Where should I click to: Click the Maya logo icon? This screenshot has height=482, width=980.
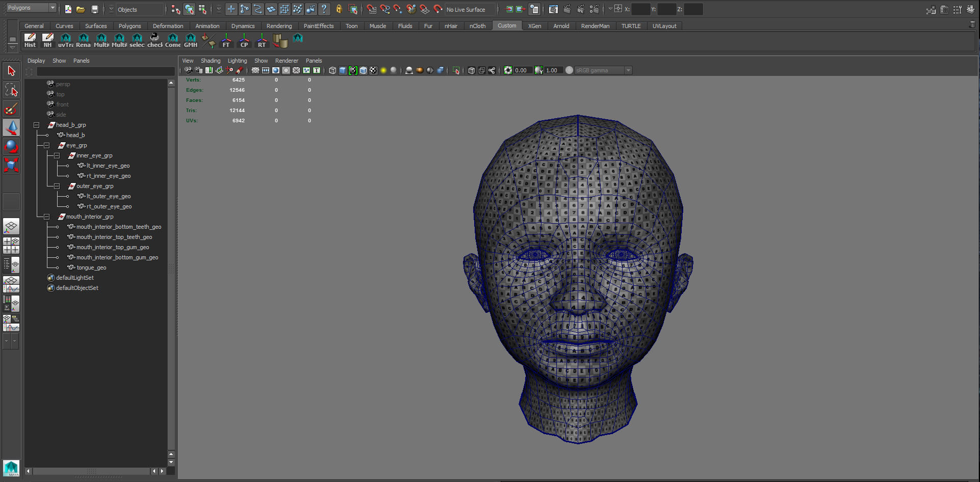(11, 468)
